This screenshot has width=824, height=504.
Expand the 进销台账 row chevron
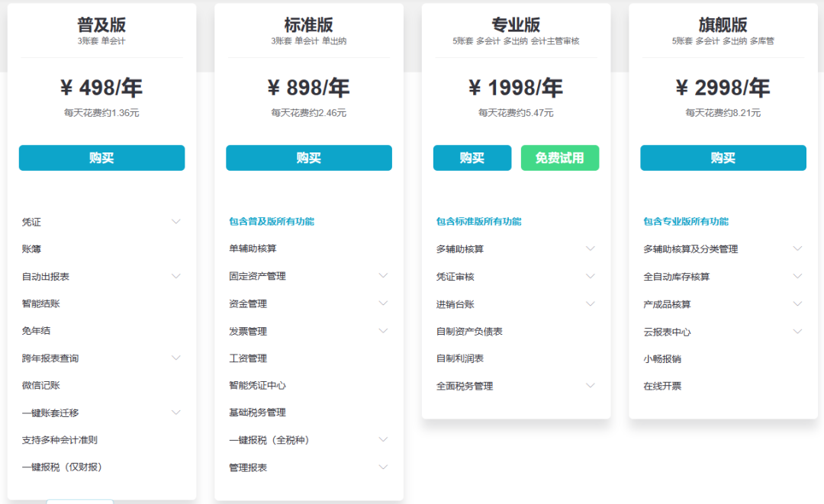tap(590, 304)
